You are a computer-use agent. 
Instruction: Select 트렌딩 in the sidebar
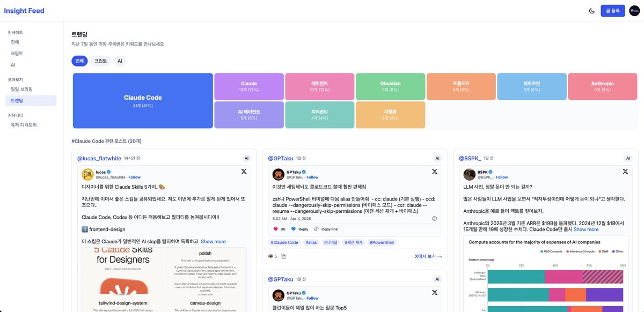tap(32, 100)
